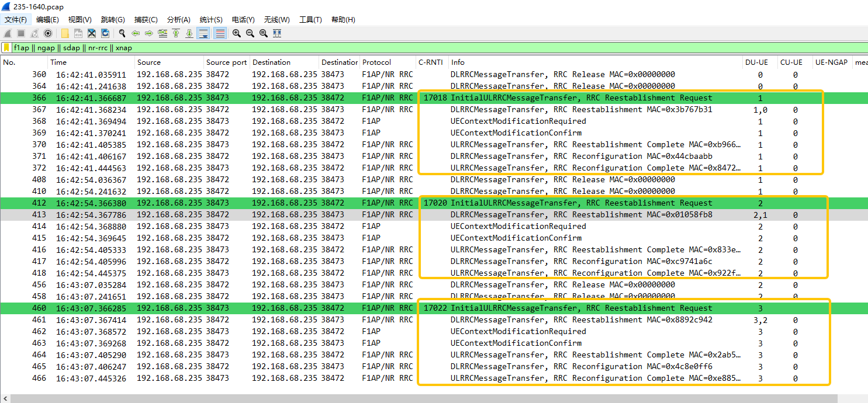The width and height of the screenshot is (868, 403).
Task: Open the 跳转(G) menu
Action: [x=113, y=20]
